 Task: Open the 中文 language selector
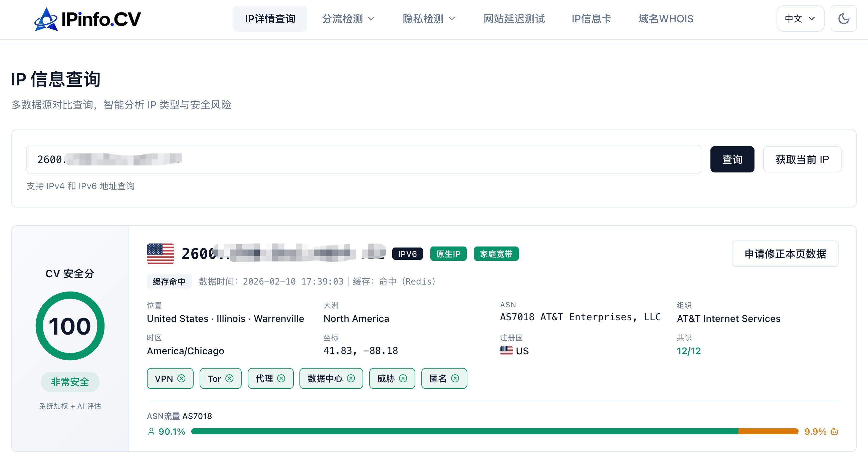coord(800,19)
